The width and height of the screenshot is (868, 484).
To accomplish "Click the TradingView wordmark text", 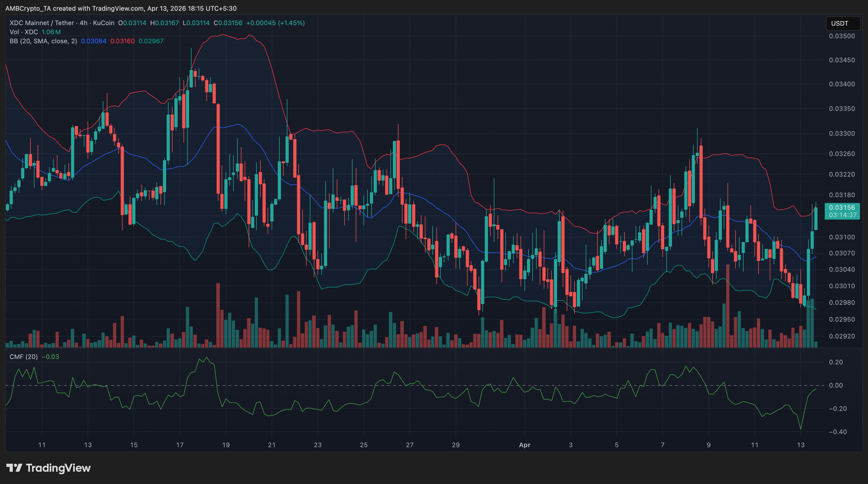I will 58,468.
